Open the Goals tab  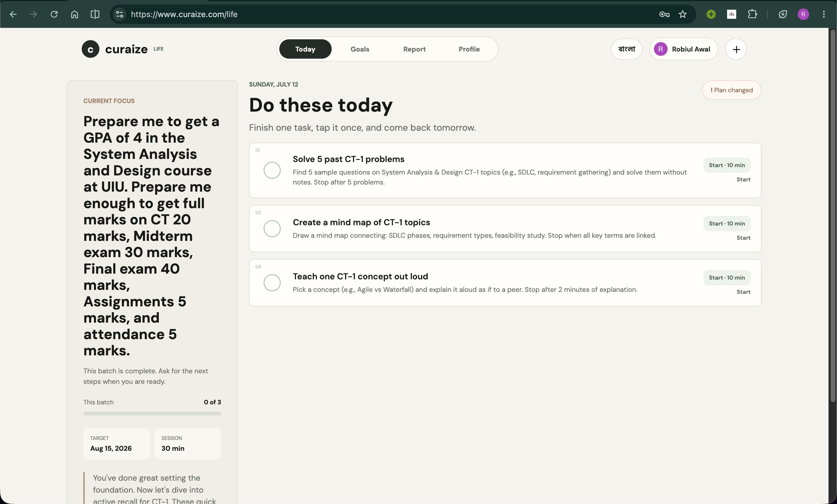(360, 49)
